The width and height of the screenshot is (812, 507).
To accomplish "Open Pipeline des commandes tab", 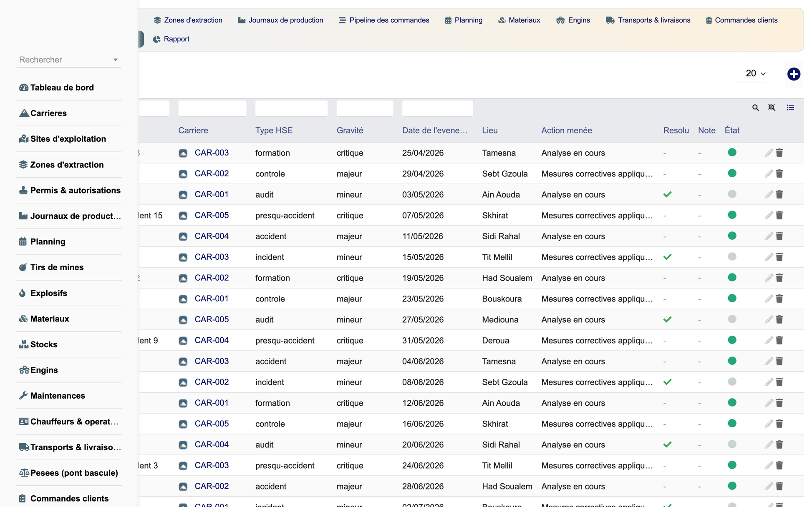I will pos(384,20).
